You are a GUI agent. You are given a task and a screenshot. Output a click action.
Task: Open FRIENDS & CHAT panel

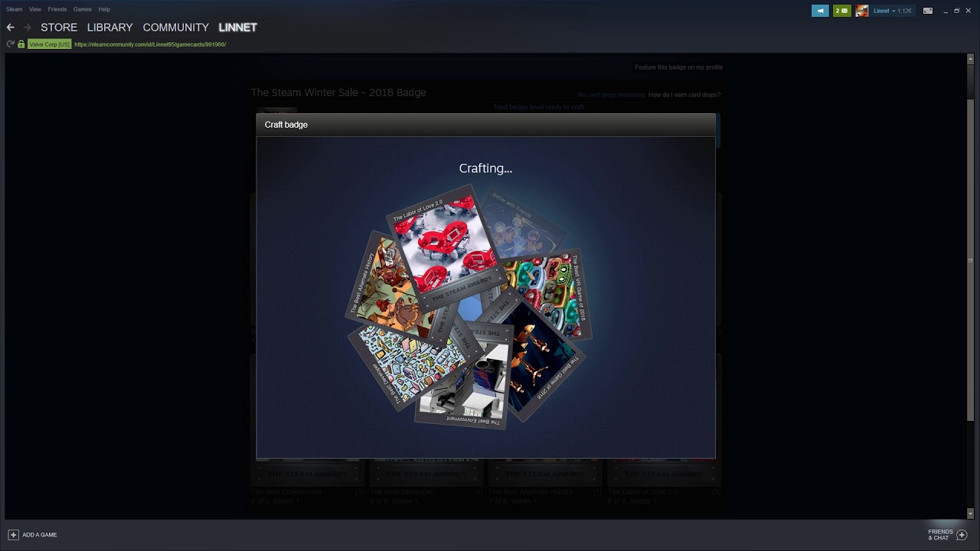940,535
